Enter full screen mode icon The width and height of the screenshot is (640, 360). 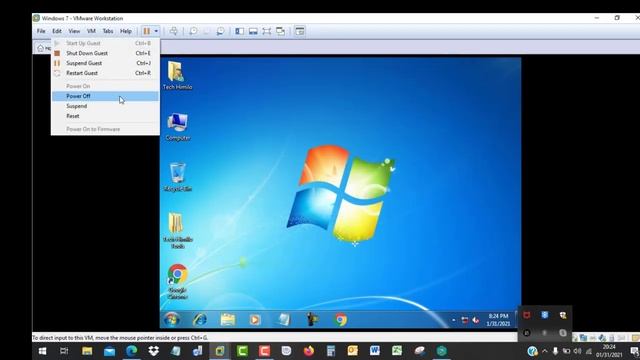coord(267,31)
